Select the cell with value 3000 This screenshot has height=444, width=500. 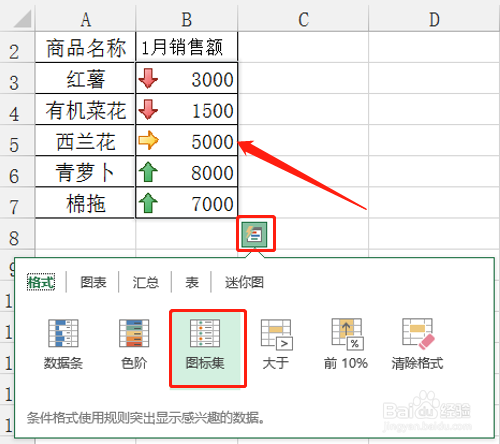point(187,78)
